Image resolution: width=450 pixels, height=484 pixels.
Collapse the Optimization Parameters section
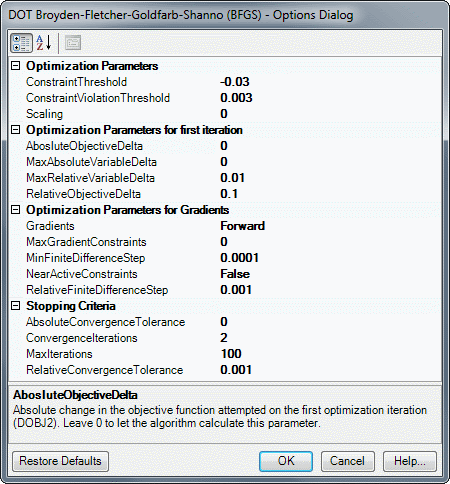point(15,65)
